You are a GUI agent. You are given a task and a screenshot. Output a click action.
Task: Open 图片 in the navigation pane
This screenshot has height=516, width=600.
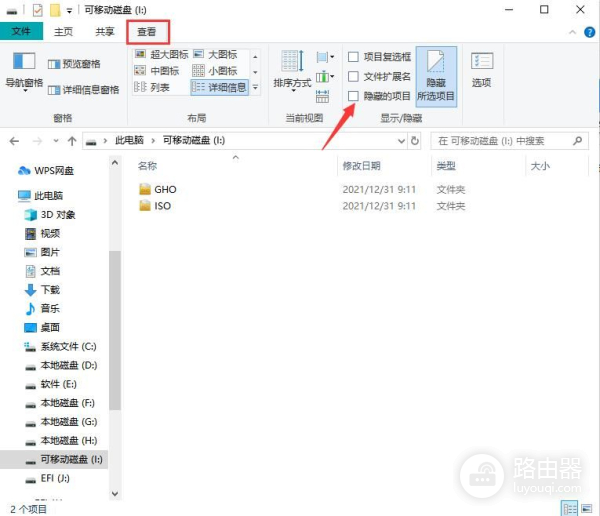(42, 252)
